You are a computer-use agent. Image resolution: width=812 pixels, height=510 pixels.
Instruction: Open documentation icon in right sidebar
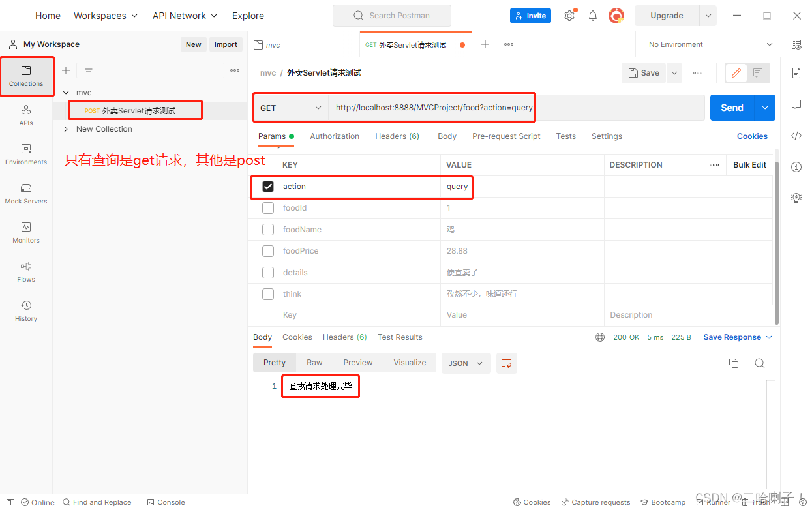796,73
